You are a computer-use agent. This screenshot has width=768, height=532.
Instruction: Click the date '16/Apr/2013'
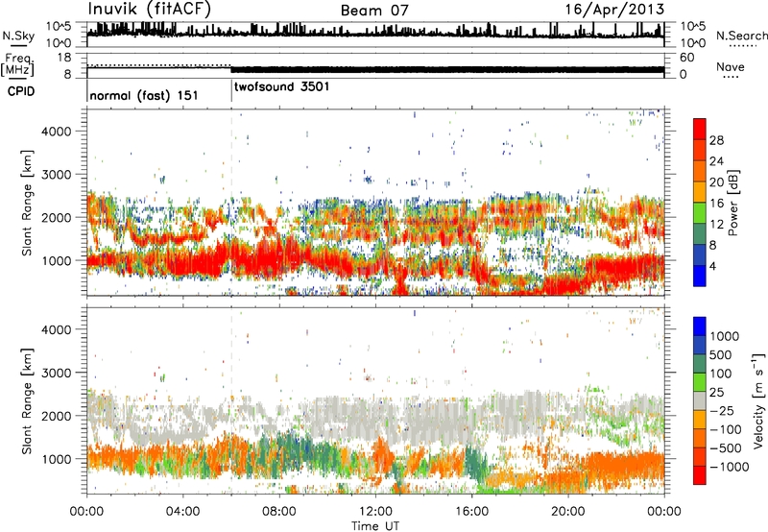click(614, 10)
